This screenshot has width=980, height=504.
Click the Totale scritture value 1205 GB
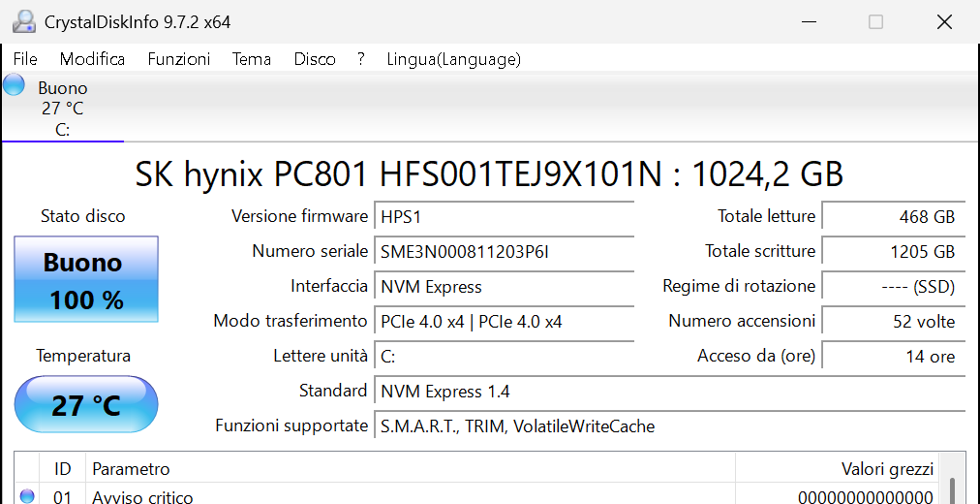click(x=893, y=252)
